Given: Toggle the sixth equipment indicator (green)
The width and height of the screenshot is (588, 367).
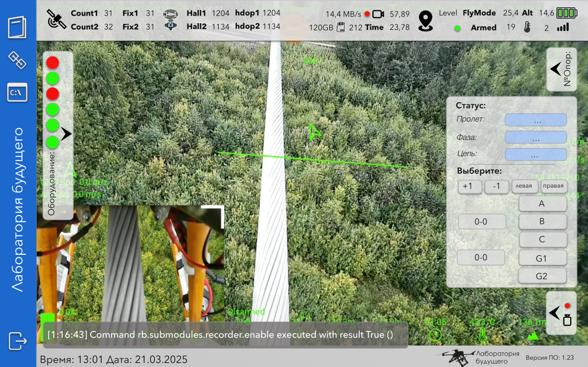Looking at the screenshot, I should click(x=52, y=143).
